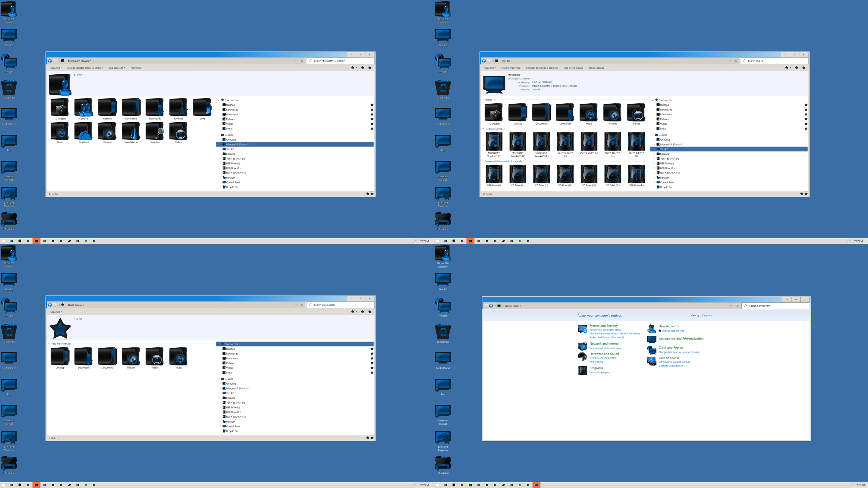The height and width of the screenshot is (488, 868).
Task: Collapse the Frequent folders (6) group
Action: (49, 344)
